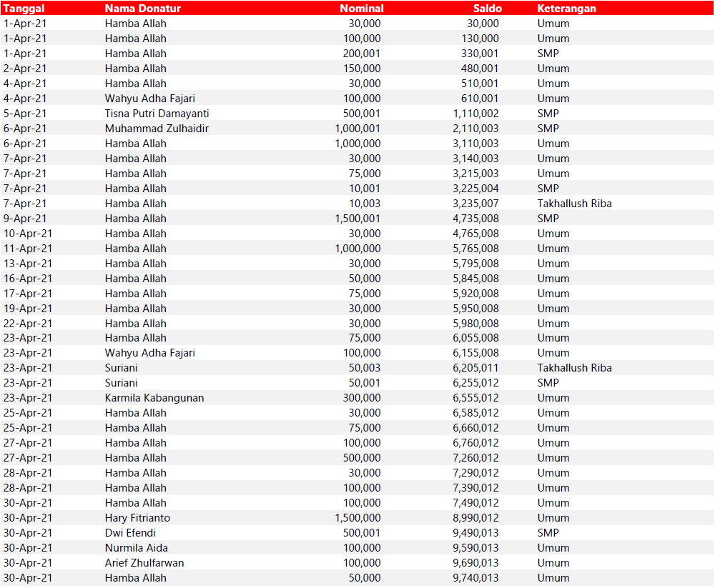715x588 pixels.
Task: Click the Muhammad Zulhaidir name cell
Action: (x=157, y=129)
